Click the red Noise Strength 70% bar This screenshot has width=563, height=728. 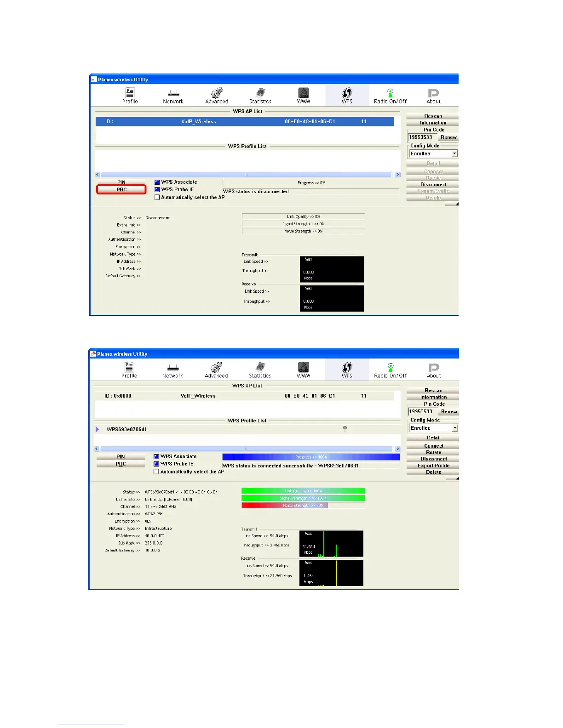(x=303, y=506)
